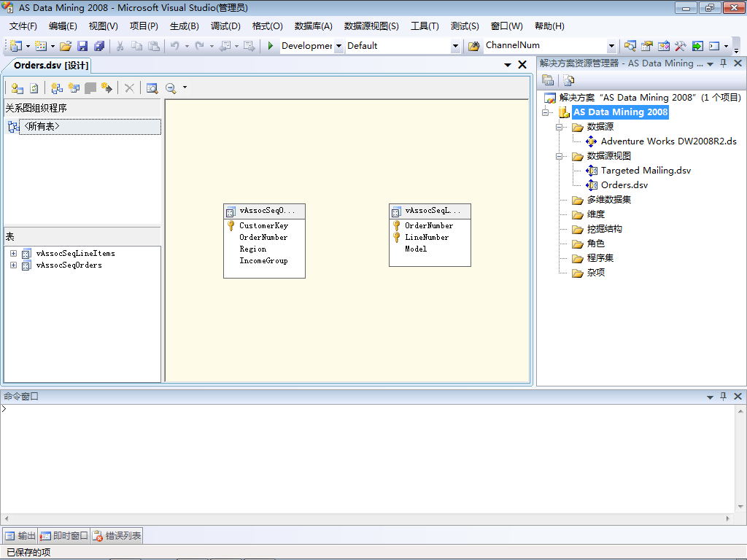Click the Undo arrow icon

[175, 46]
